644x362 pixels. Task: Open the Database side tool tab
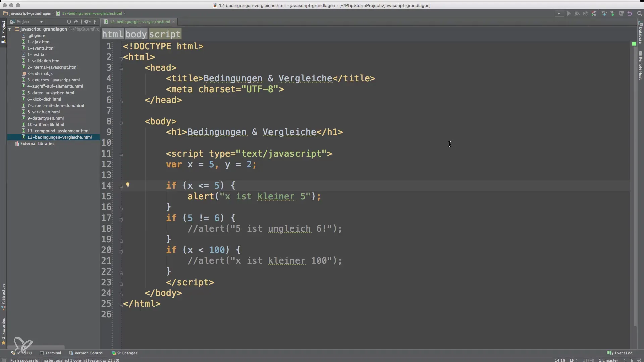point(640,33)
